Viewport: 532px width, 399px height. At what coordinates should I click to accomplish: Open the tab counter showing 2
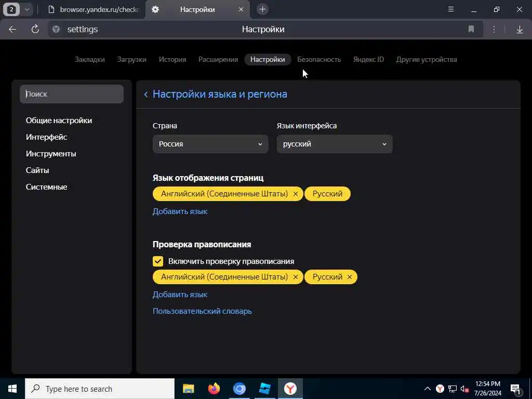pos(11,9)
